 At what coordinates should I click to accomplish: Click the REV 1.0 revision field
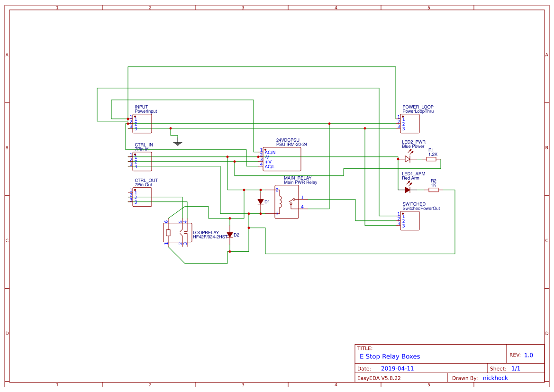(x=523, y=354)
